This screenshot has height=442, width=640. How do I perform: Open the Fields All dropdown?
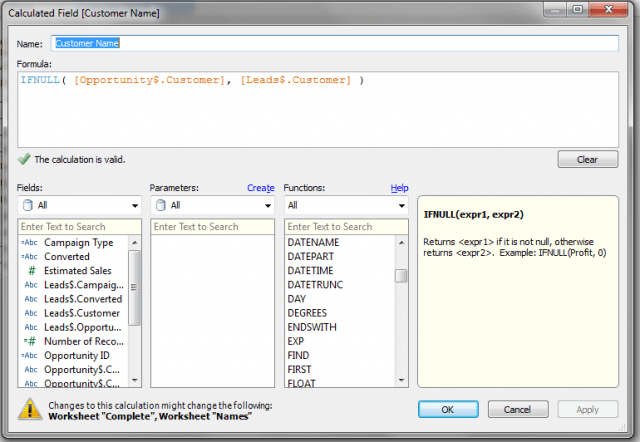pos(80,205)
